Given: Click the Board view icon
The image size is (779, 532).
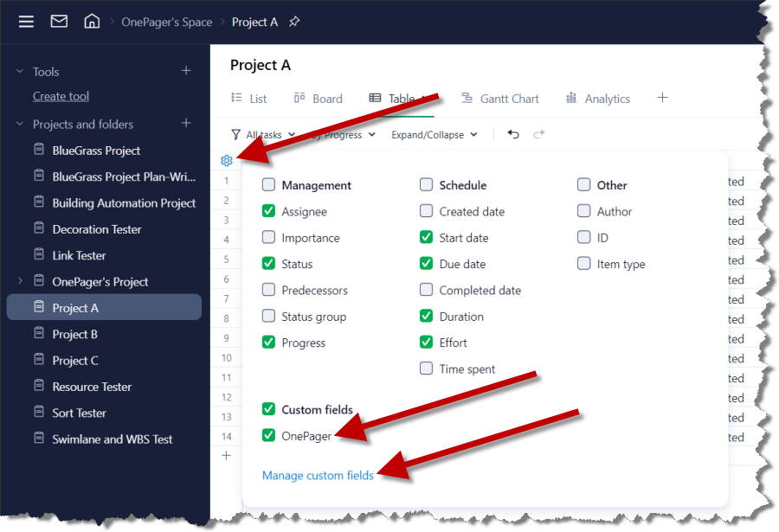Looking at the screenshot, I should coord(299,98).
